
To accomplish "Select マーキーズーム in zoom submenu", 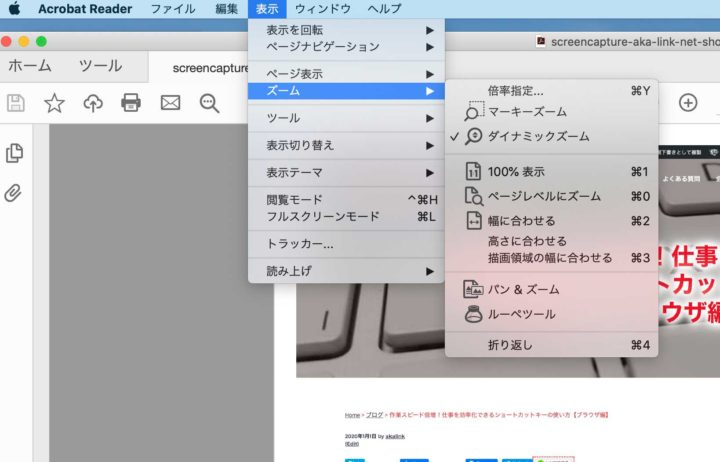I will (x=551, y=112).
